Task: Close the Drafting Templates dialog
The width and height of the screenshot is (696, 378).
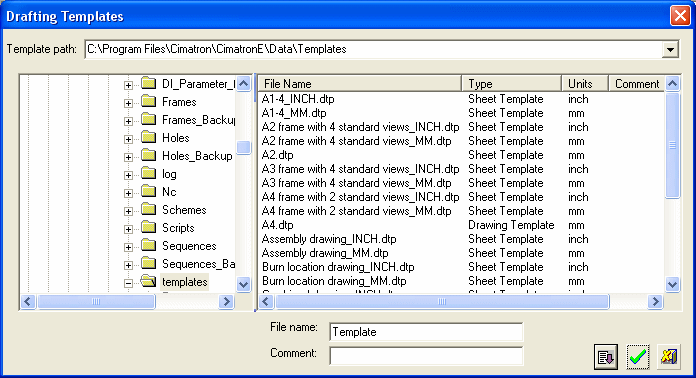Action: [680, 16]
